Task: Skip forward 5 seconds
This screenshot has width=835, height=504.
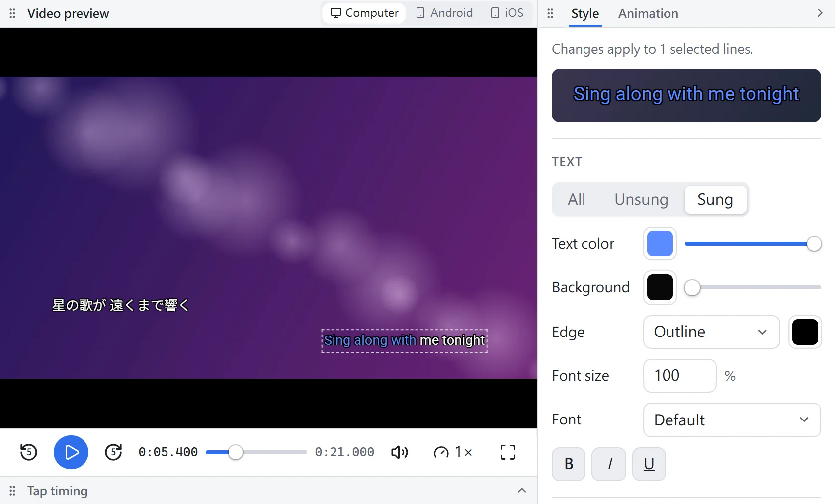Action: point(113,452)
